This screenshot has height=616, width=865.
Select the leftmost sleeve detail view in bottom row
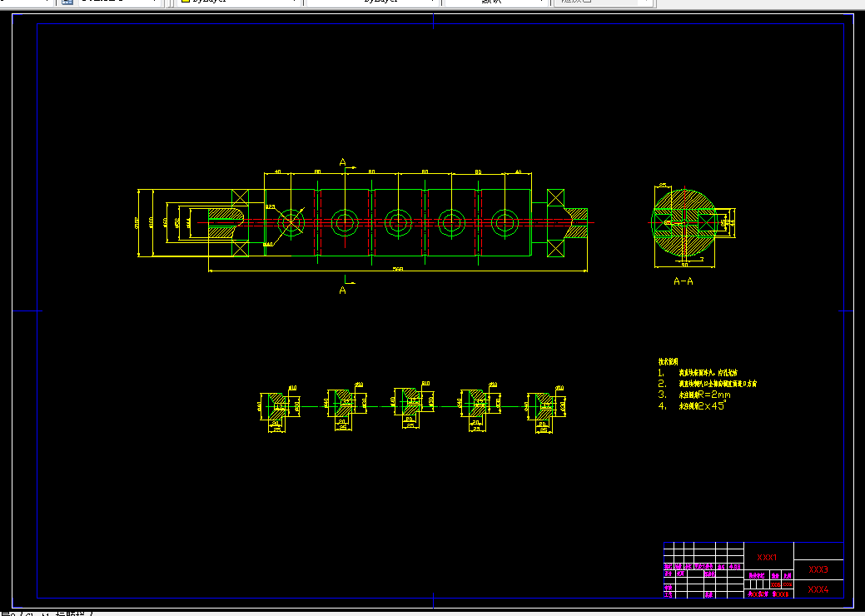(x=279, y=407)
